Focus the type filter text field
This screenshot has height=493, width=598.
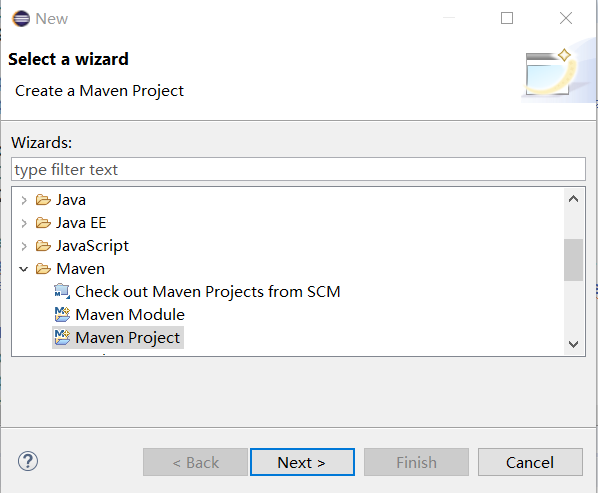coord(298,169)
